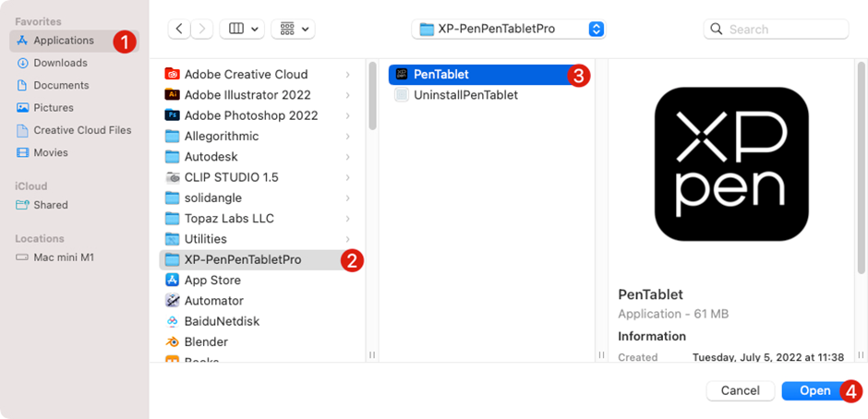Select the Adobe Illustrator 2022 folder
The width and height of the screenshot is (868, 419).
(247, 95)
